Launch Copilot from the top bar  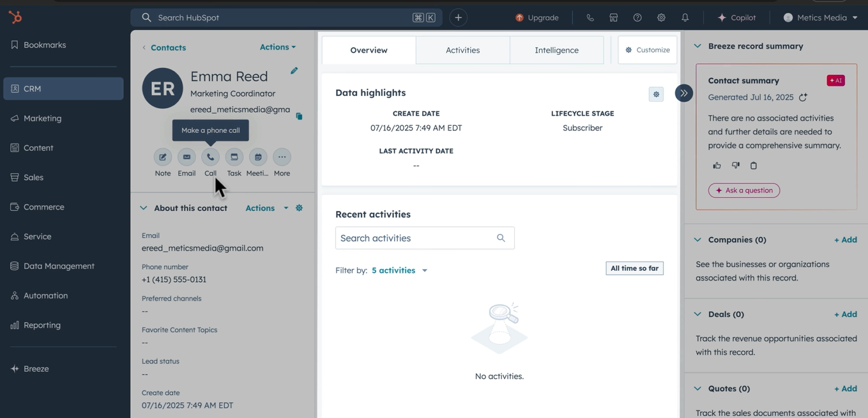pos(737,17)
